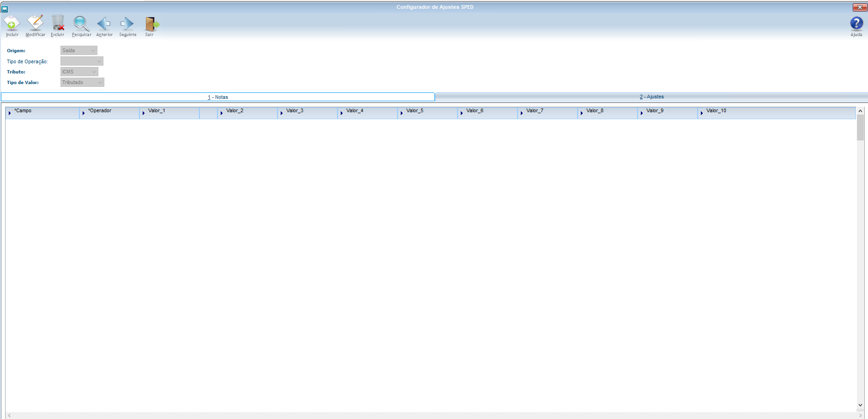The height and width of the screenshot is (419, 868).
Task: Click the *Operador column header
Action: (109, 113)
